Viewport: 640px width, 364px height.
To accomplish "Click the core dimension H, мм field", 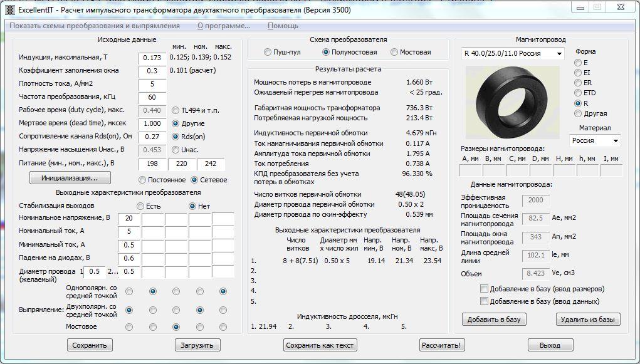I will pos(565,170).
